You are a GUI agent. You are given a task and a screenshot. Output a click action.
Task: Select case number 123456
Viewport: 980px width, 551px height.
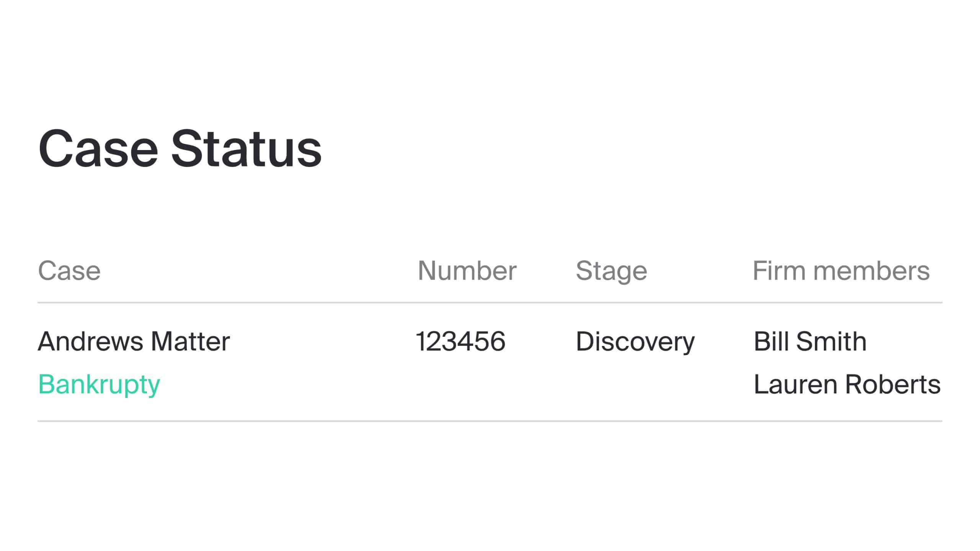click(461, 341)
